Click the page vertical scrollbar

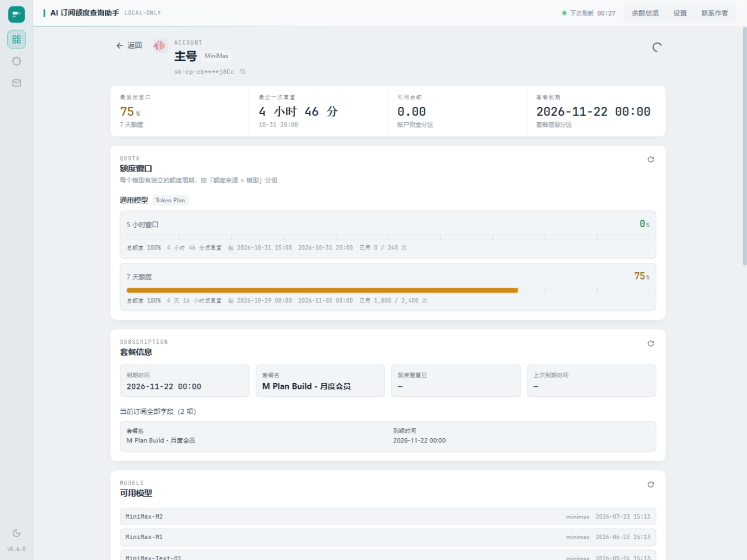(744, 146)
